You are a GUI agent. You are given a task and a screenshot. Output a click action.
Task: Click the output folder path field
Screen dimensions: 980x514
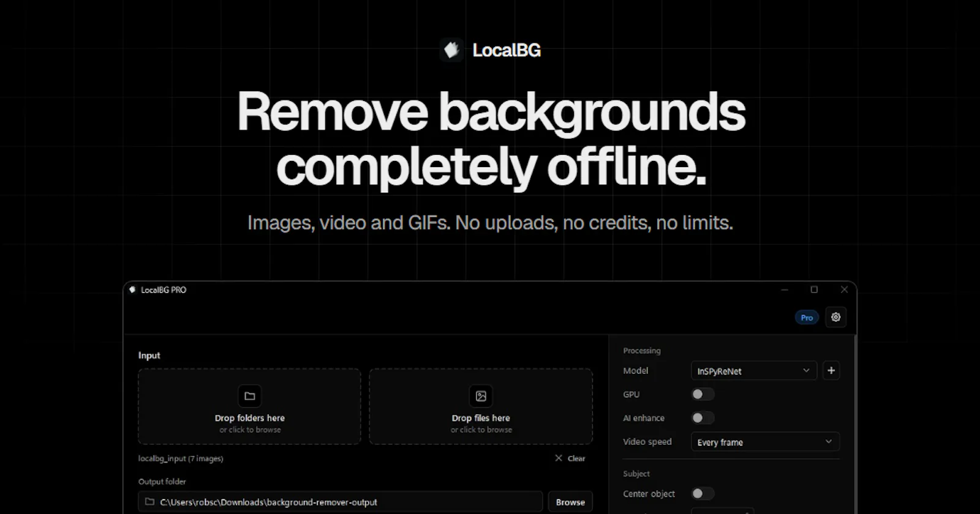(x=341, y=502)
